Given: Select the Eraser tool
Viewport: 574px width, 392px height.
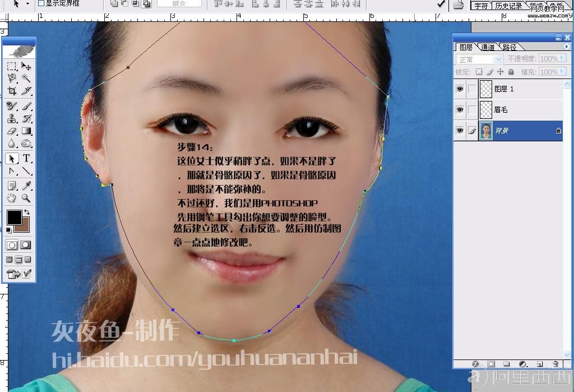Looking at the screenshot, I should coord(12,131).
